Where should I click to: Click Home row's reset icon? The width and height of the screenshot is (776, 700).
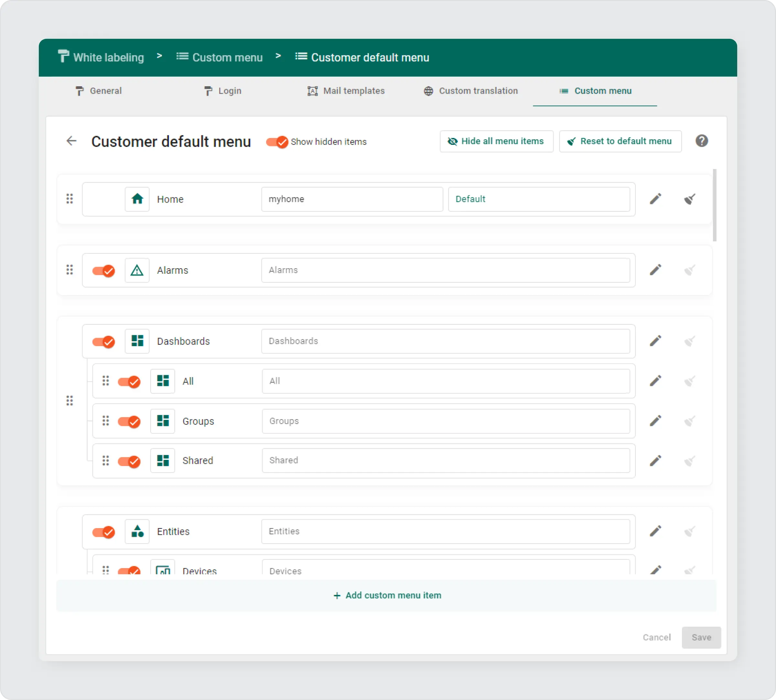coord(689,199)
